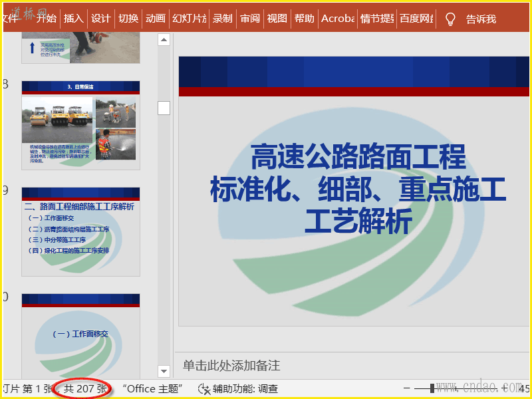532x399 pixels.
Task: Click the 告诉我 search field
Action: pos(481,19)
